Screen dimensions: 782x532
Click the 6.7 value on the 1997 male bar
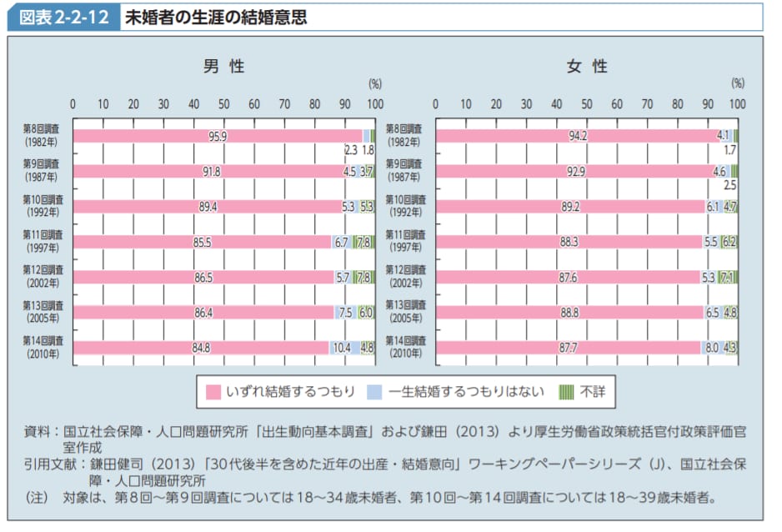[342, 243]
